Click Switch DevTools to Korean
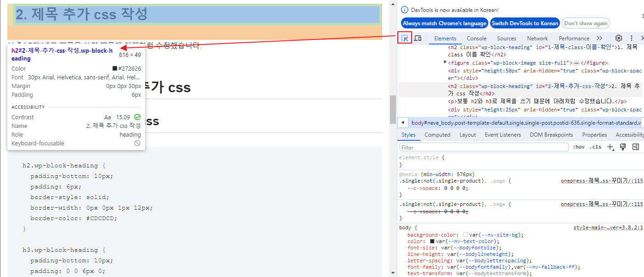The width and height of the screenshot is (644, 277). point(525,23)
